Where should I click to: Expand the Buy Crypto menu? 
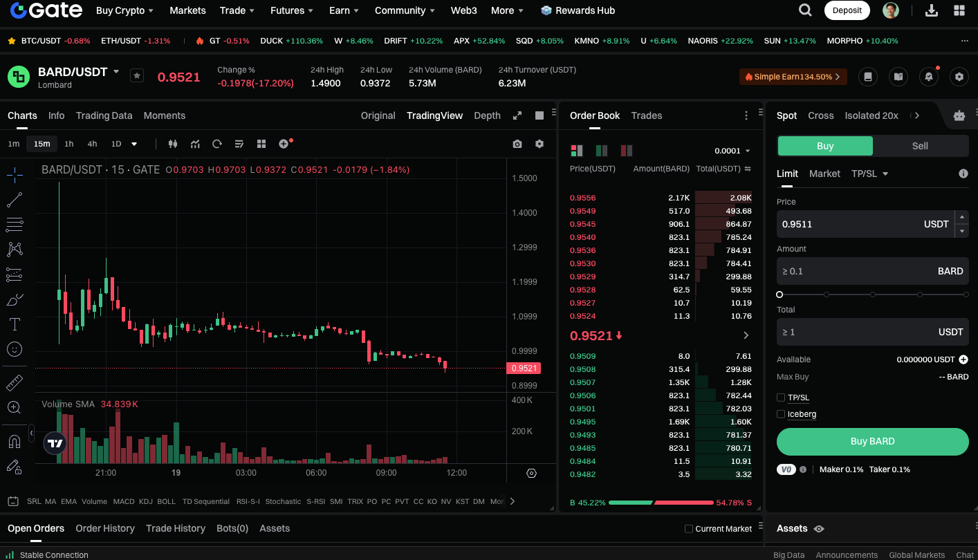[x=125, y=10]
